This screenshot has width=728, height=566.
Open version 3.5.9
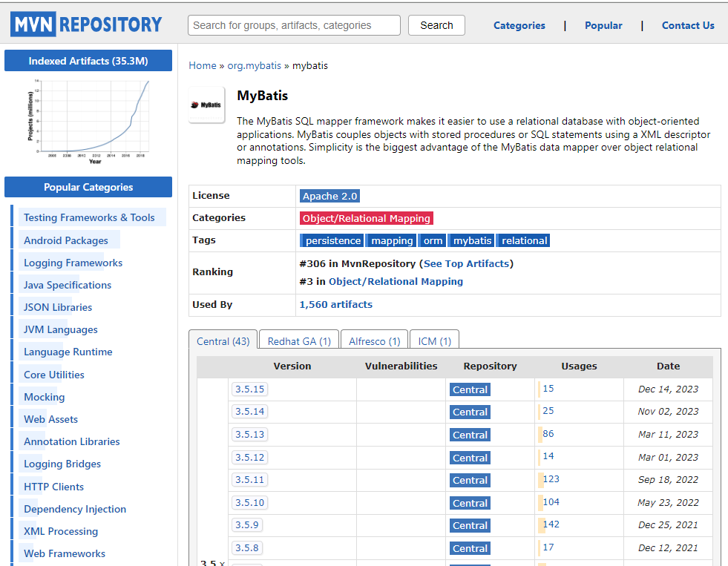tap(247, 525)
